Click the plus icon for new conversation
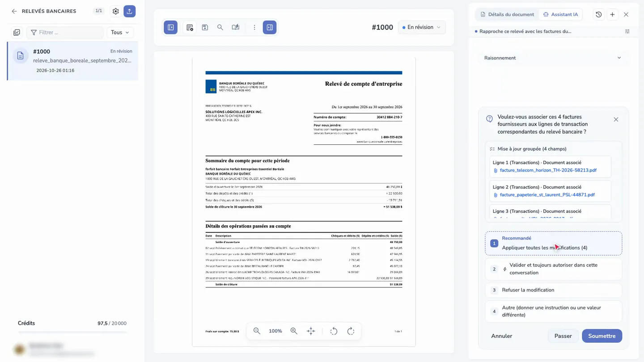Screen dimensions: 644x362 point(612,14)
